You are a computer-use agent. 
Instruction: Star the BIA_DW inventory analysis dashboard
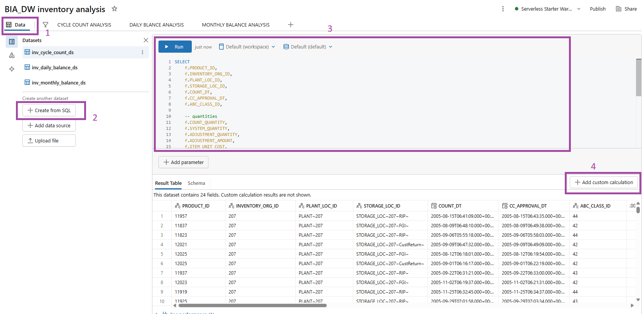click(114, 9)
